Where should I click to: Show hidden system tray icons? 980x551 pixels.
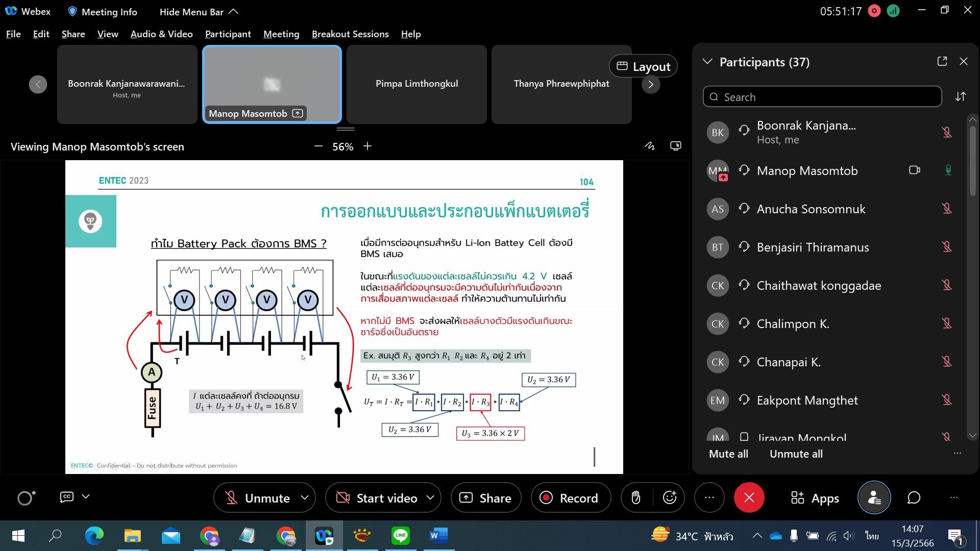pos(757,536)
